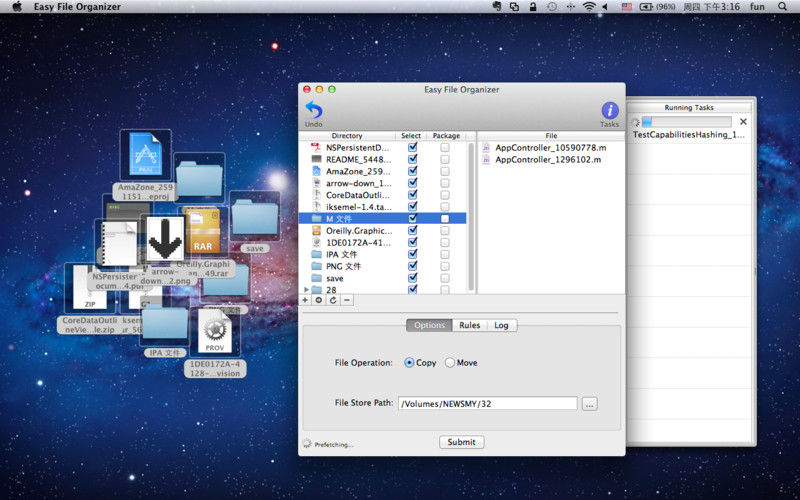800x500 pixels.
Task: Click the File Store Path field
Action: [488, 404]
